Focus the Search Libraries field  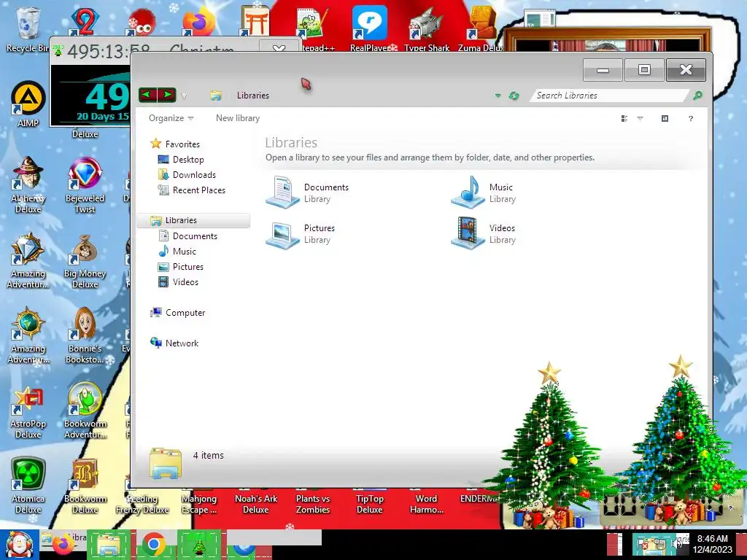click(608, 96)
